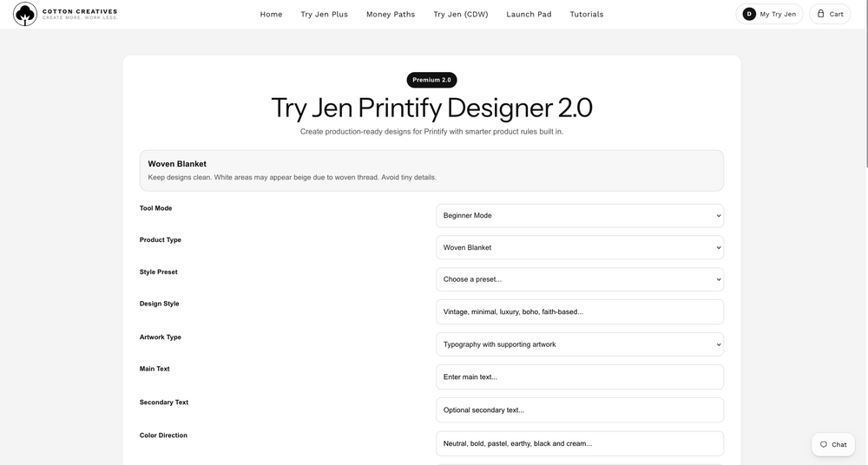868x465 pixels.
Task: Click the 'Create production-ready designs' subtitle
Action: [431, 132]
